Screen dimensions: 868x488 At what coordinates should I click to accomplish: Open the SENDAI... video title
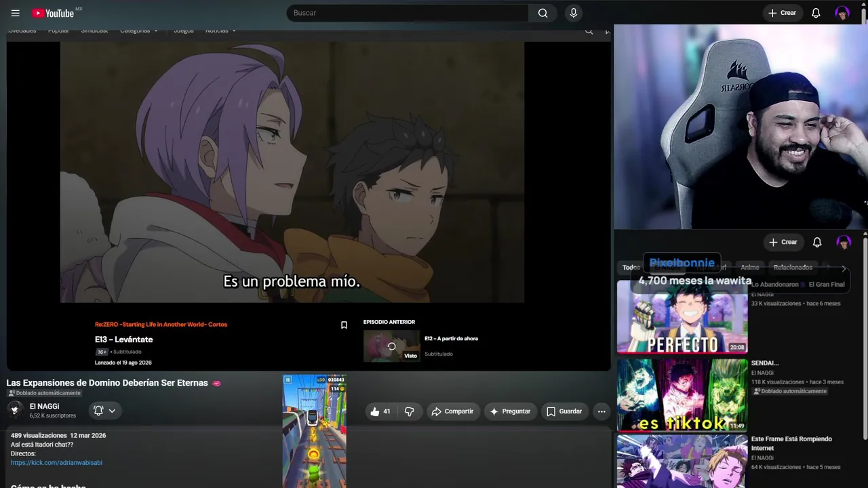tap(765, 363)
